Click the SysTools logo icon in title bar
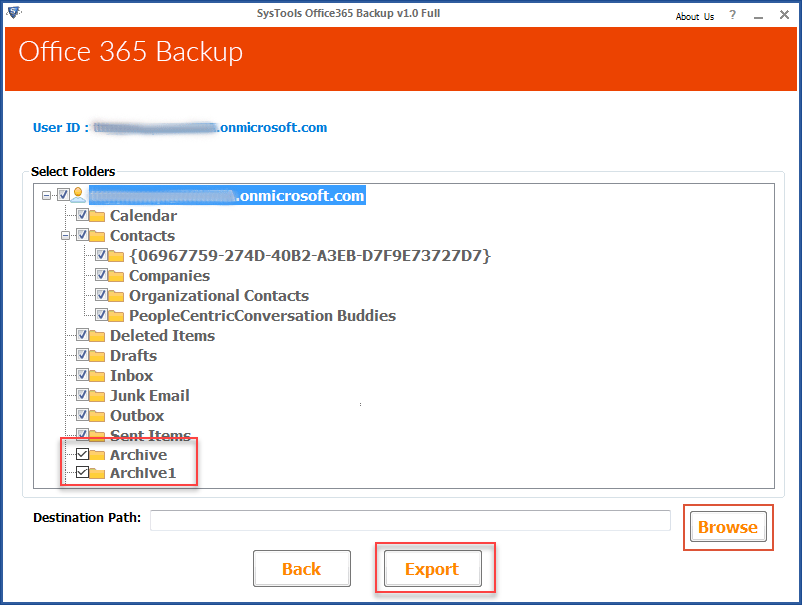This screenshot has width=802, height=605. pos(14,12)
